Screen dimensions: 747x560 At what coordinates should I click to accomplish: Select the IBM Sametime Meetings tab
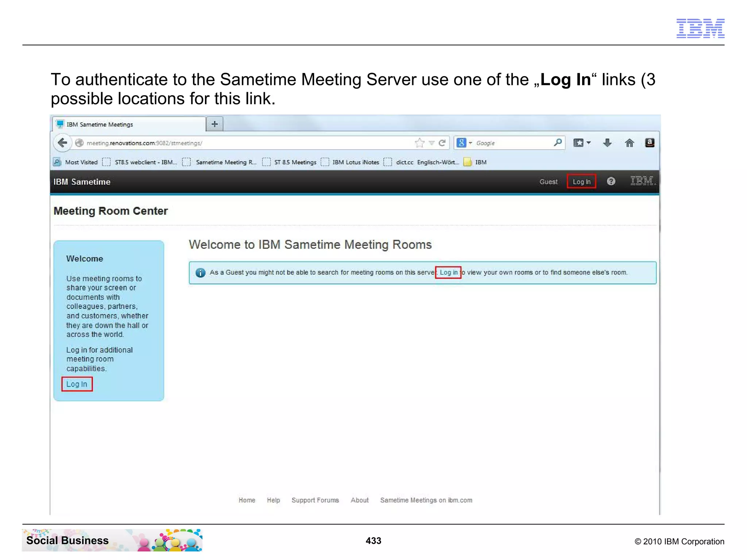tap(129, 124)
